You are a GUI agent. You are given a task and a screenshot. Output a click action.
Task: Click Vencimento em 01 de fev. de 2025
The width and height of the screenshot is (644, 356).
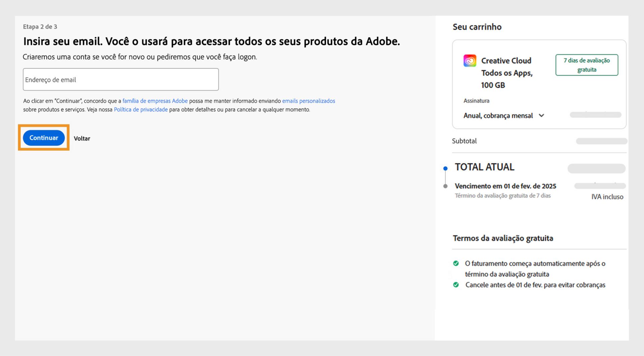(x=505, y=186)
